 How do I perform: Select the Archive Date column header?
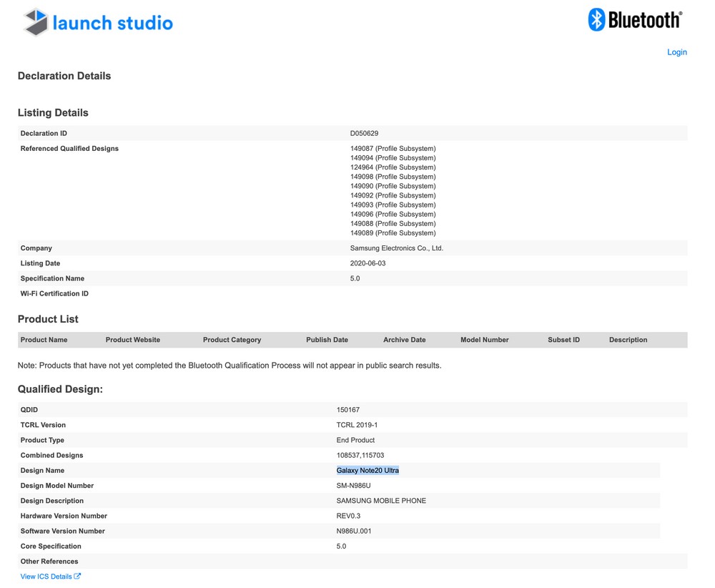point(404,340)
